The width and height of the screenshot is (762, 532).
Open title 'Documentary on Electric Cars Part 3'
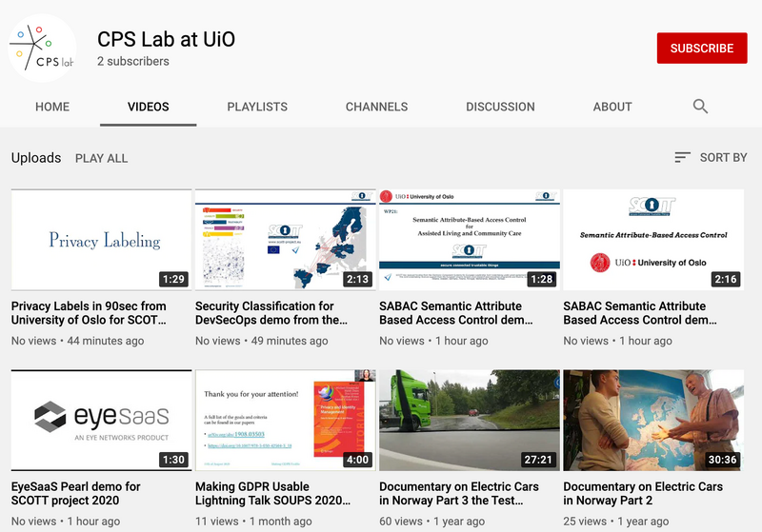pos(459,493)
